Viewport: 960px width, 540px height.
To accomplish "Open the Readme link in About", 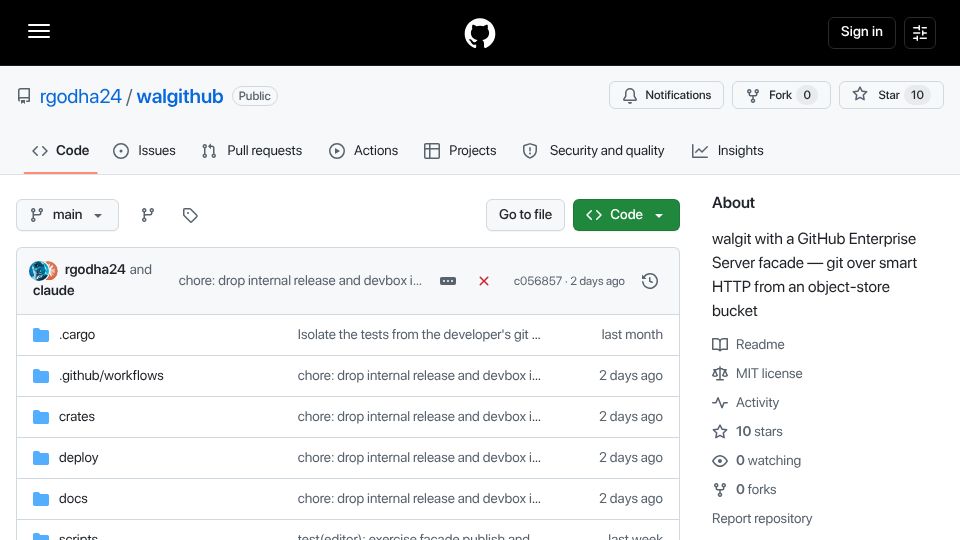I will [748, 345].
